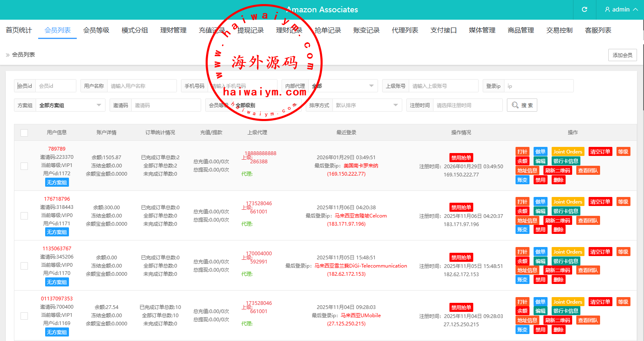Click the refresh icon in top bar

(x=584, y=9)
